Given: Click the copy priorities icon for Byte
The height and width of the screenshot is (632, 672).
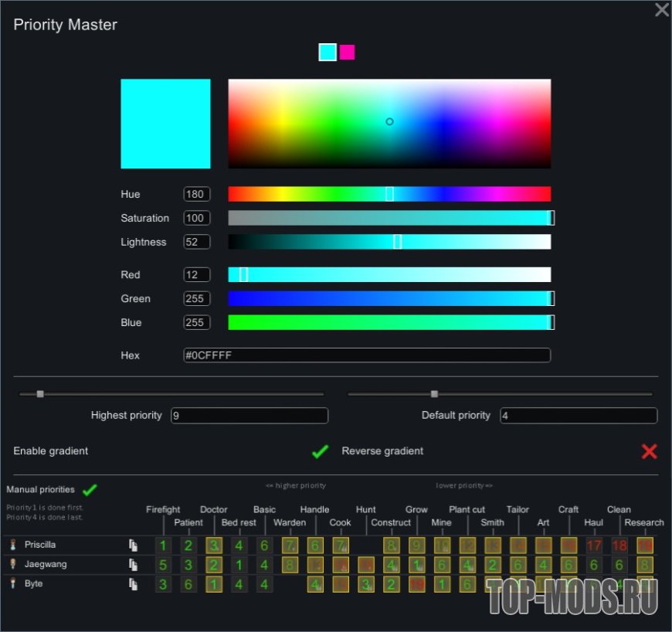Looking at the screenshot, I should [x=134, y=585].
